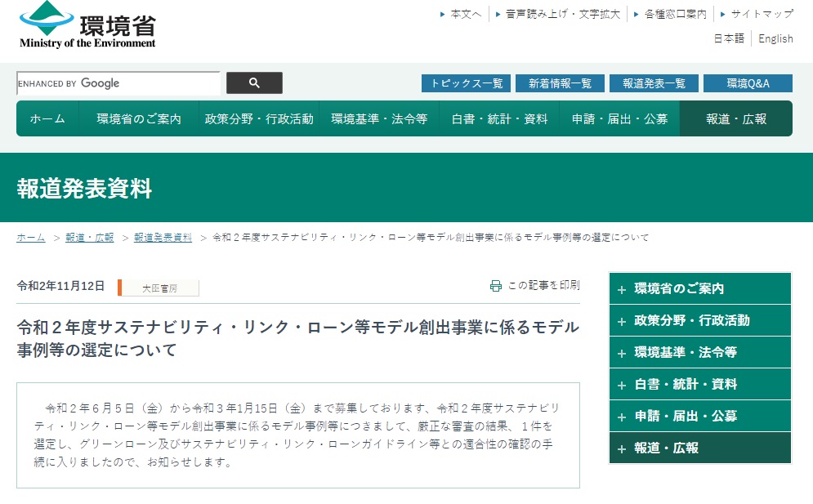Focus the Google custom search field
This screenshot has height=504, width=813.
coord(118,83)
